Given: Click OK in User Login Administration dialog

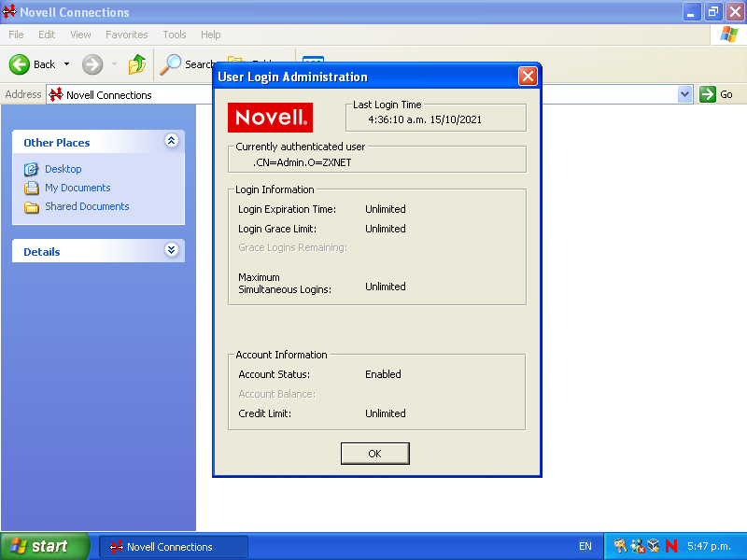Looking at the screenshot, I should tap(375, 454).
